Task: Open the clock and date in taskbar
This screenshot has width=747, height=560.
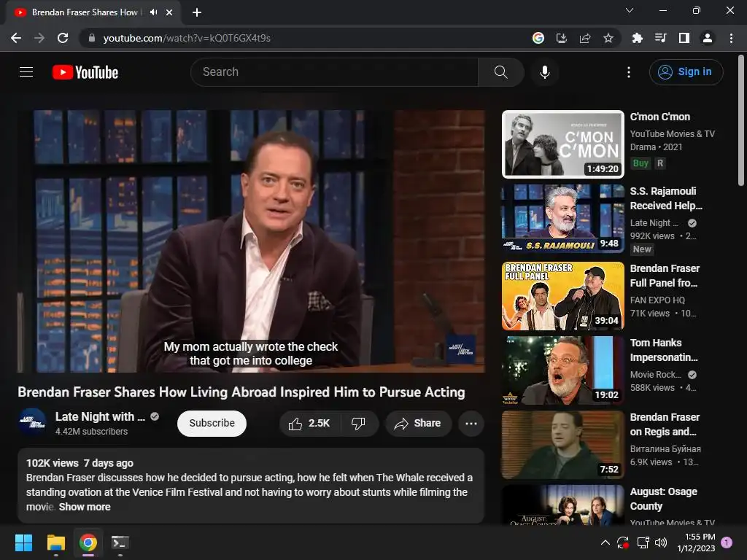Action: click(696, 542)
